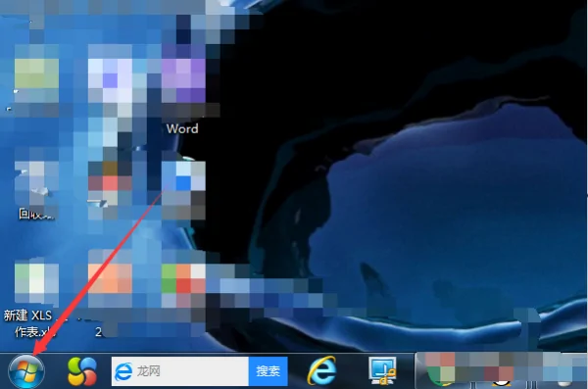The height and width of the screenshot is (389, 588).
Task: Focus the taskbar search input field
Action: coord(180,371)
